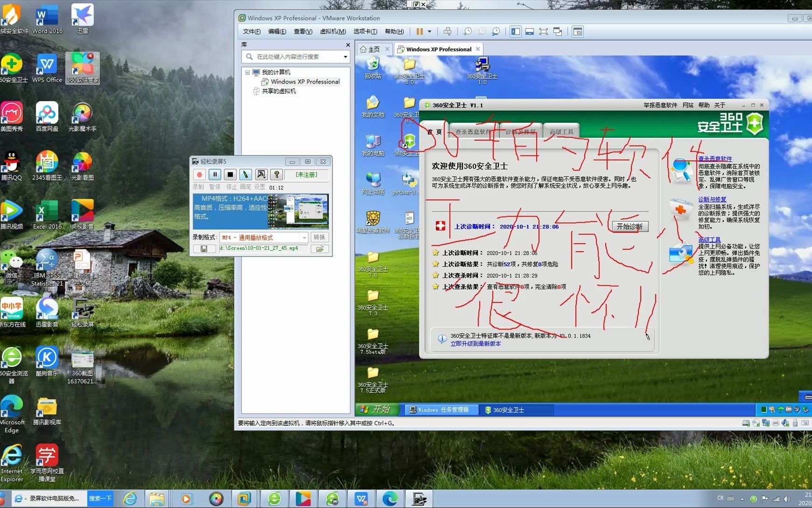Close the Windows XP Professional tab
This screenshot has height=508, width=812.
(x=477, y=49)
